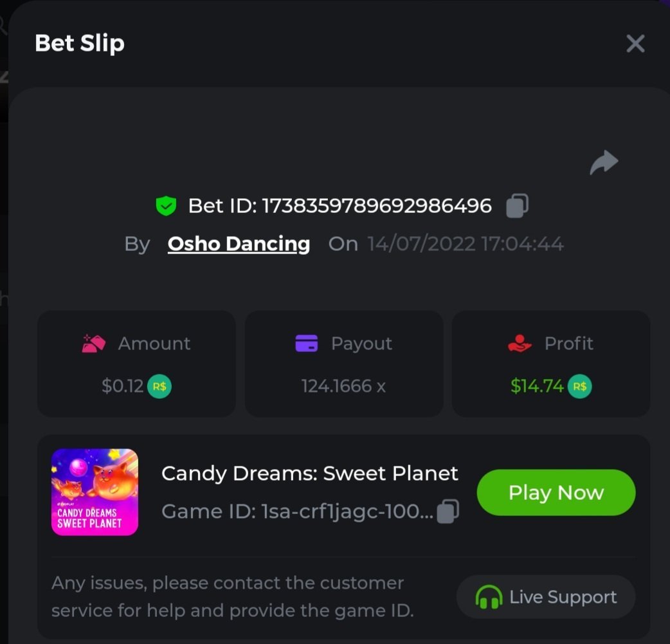Click the pink Amount icon
Image resolution: width=670 pixels, height=644 pixels.
(94, 344)
